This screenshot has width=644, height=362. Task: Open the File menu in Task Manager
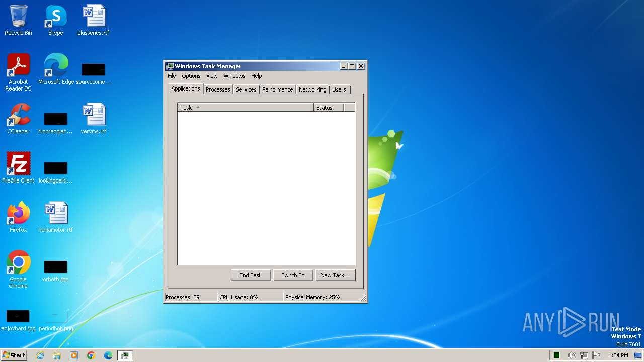172,76
